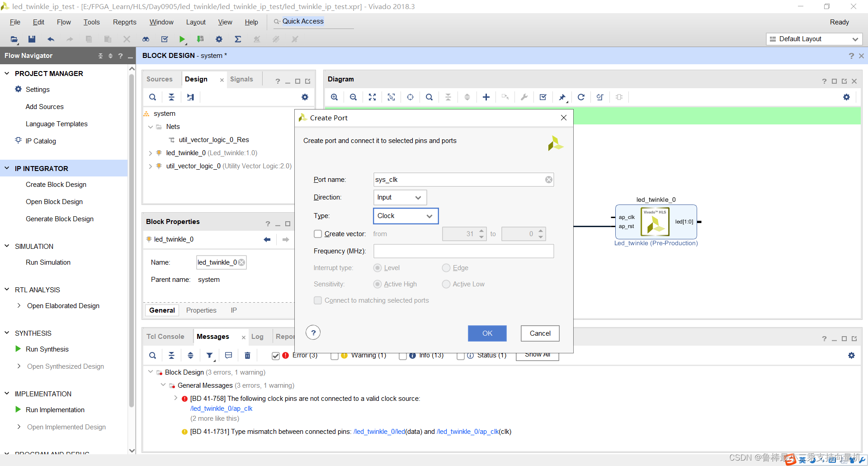Open the Direction dropdown

(x=400, y=197)
